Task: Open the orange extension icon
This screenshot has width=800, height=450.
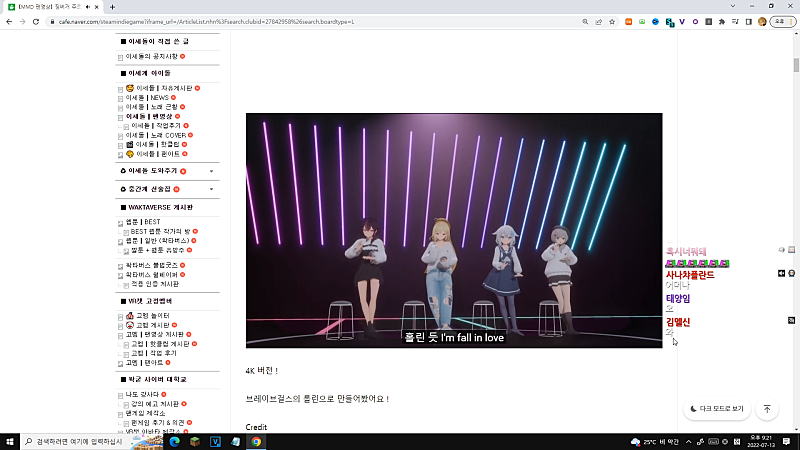Action: coord(629,22)
